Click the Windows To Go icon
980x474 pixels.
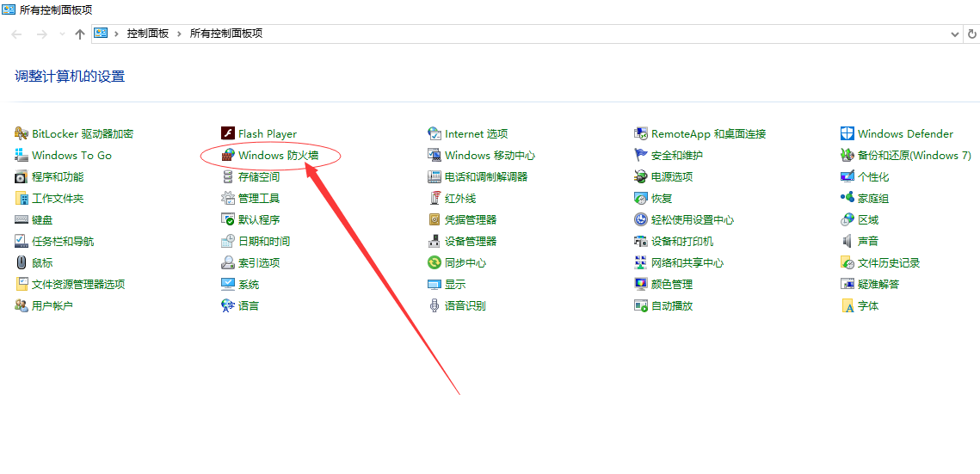tap(22, 155)
